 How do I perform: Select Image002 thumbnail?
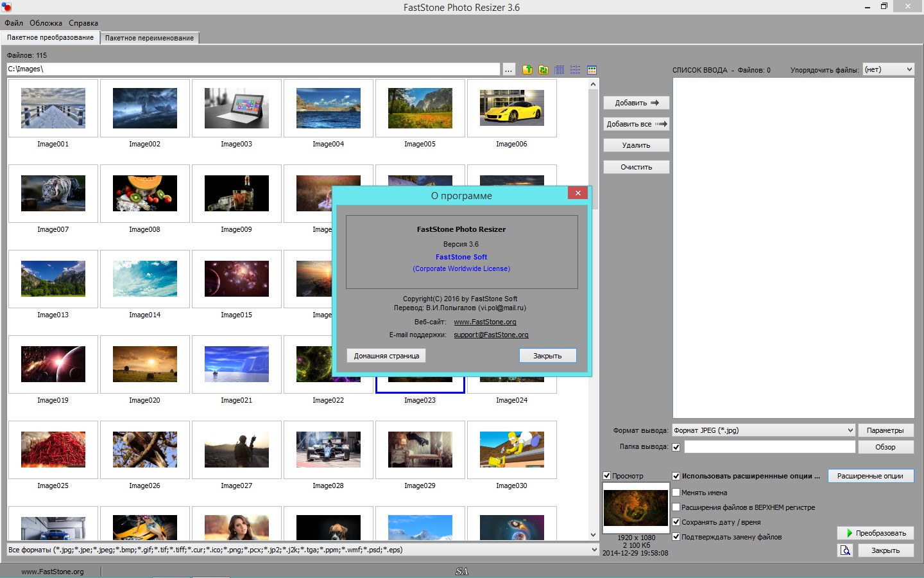[x=145, y=108]
